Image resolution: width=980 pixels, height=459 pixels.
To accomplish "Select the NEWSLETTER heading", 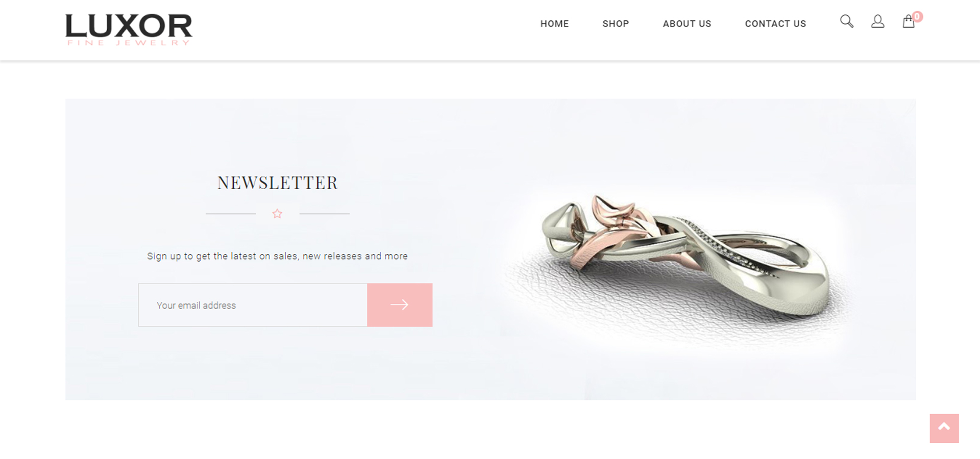I will click(278, 183).
